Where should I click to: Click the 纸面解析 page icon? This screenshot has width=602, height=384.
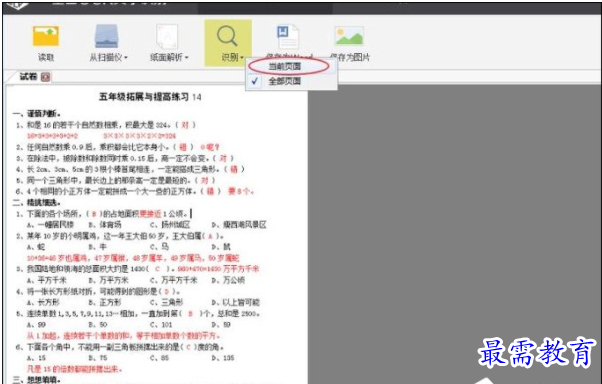(x=167, y=36)
